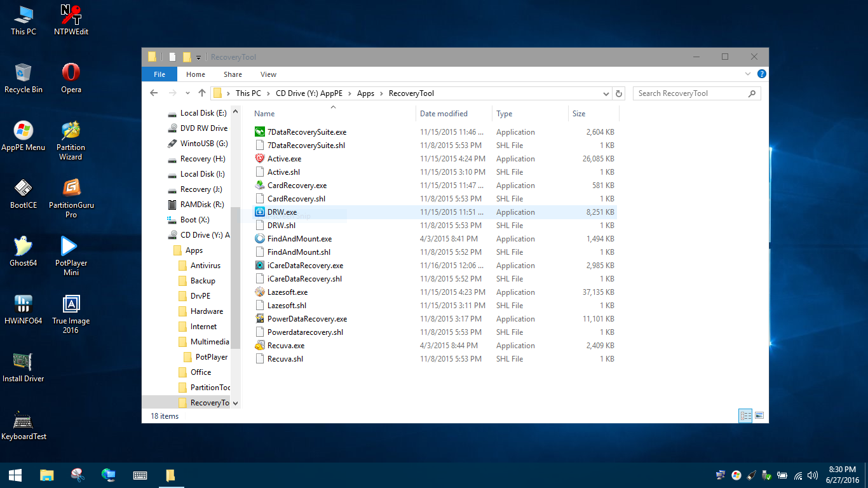
Task: Select the Lazesoft.exe application icon
Action: tap(259, 292)
